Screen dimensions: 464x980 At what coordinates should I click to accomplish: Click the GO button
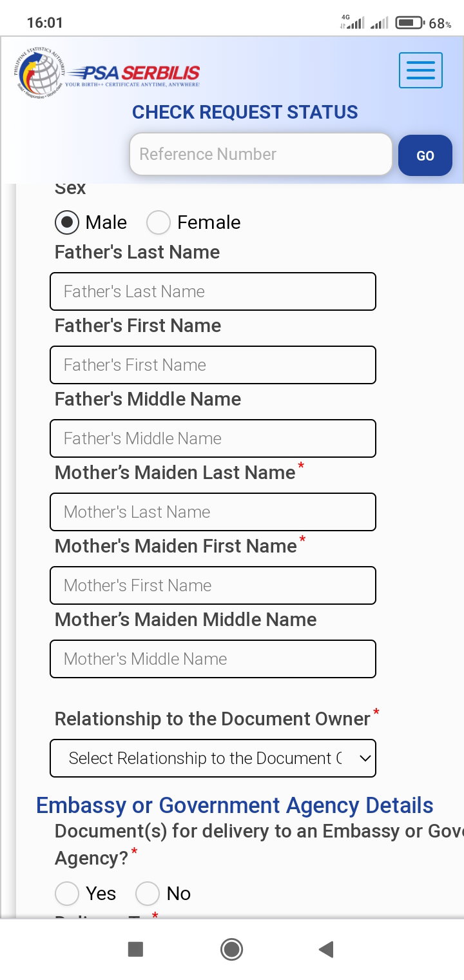(425, 155)
